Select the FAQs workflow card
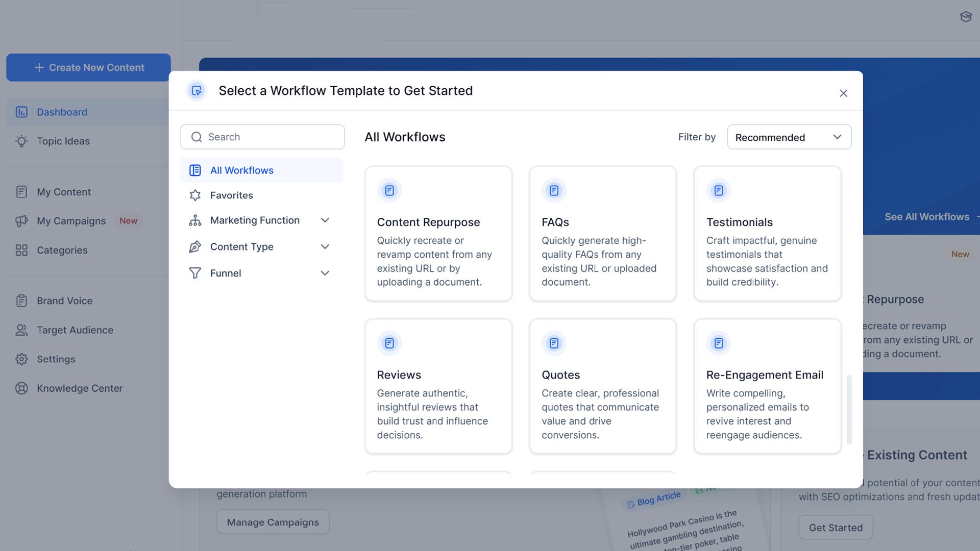Viewport: 980px width, 551px height. pos(602,234)
